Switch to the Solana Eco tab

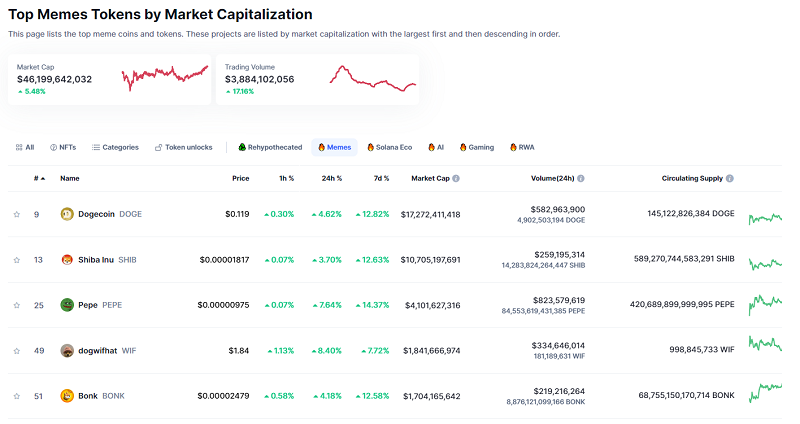click(390, 147)
